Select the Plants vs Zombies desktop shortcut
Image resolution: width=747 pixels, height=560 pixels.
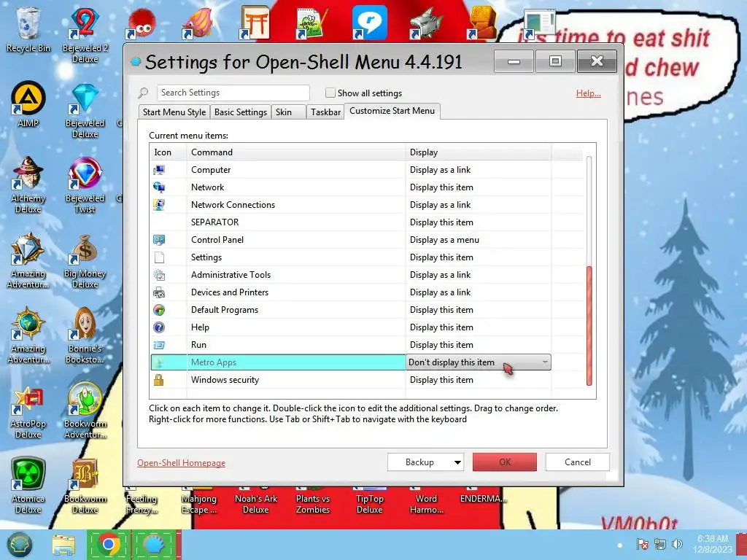[x=312, y=501]
